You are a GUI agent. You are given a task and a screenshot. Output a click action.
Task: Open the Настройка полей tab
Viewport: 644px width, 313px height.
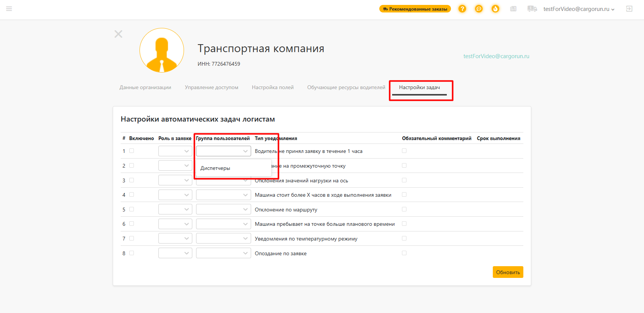[273, 87]
